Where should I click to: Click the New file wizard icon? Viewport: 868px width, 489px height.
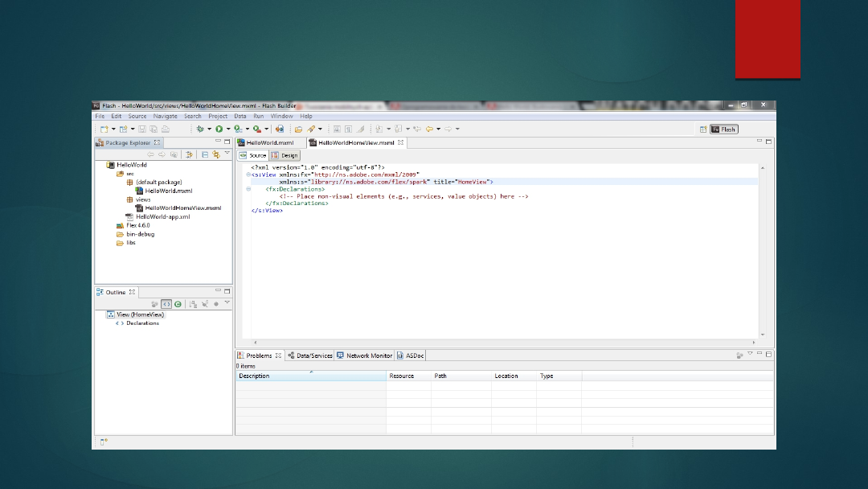coord(104,129)
